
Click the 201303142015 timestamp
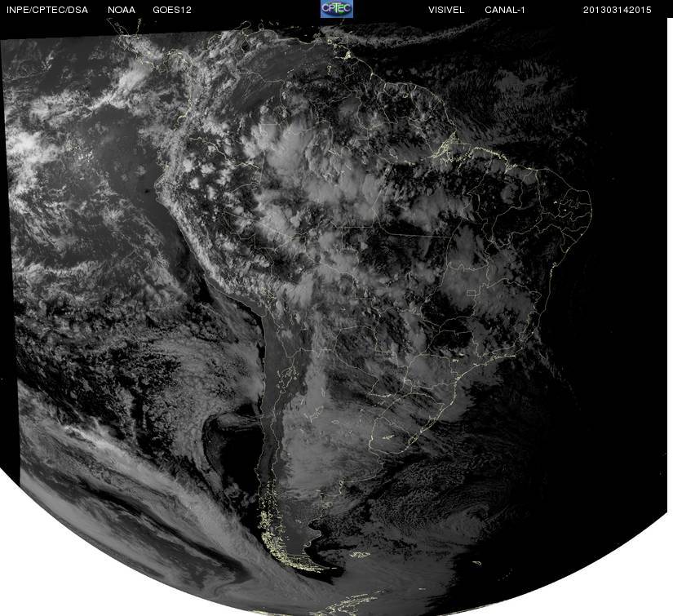[x=618, y=10]
